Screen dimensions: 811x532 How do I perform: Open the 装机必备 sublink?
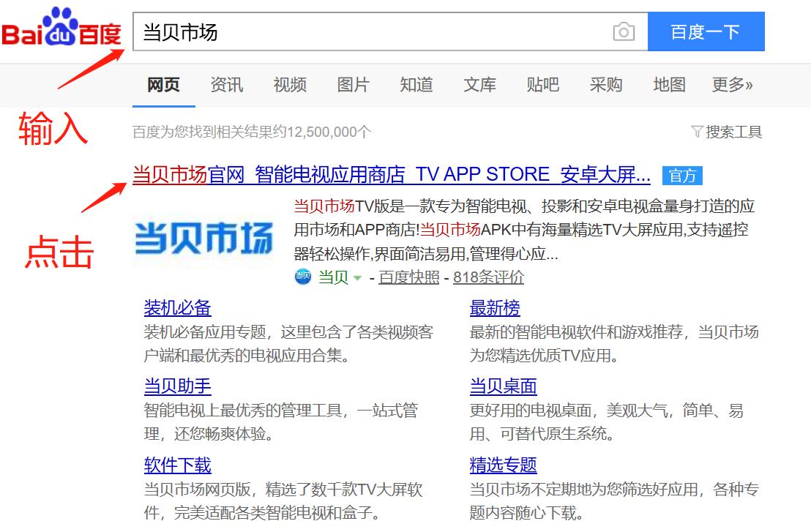click(x=178, y=308)
